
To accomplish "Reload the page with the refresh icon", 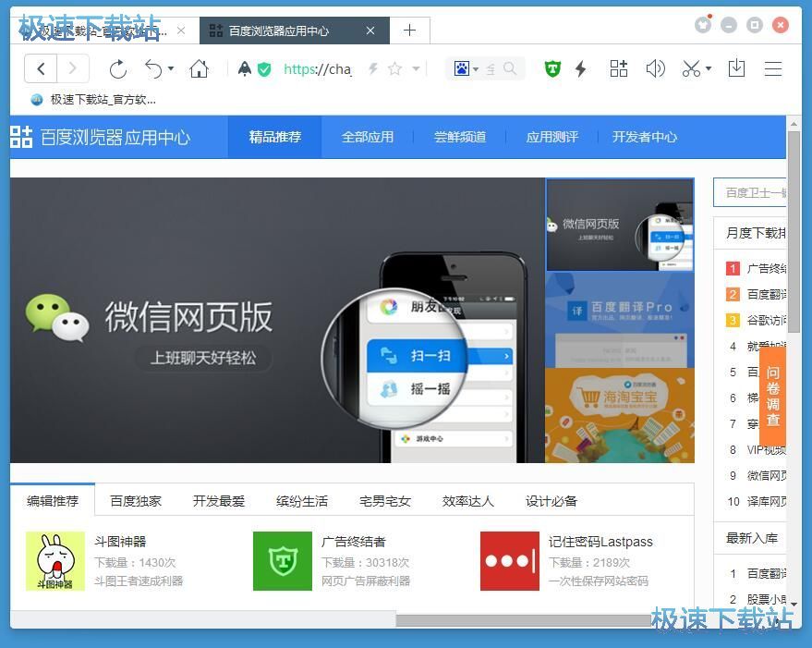I will (x=118, y=69).
